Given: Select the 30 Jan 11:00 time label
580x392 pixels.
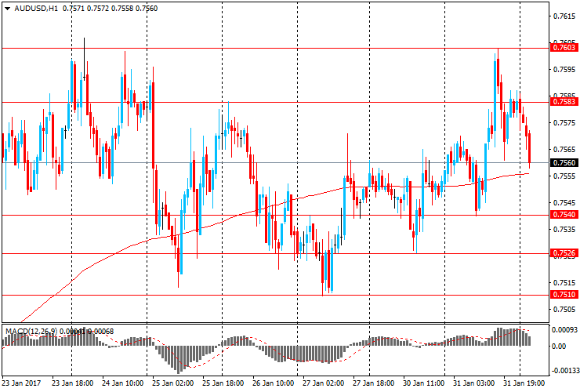Looking at the screenshot, I should click(422, 384).
